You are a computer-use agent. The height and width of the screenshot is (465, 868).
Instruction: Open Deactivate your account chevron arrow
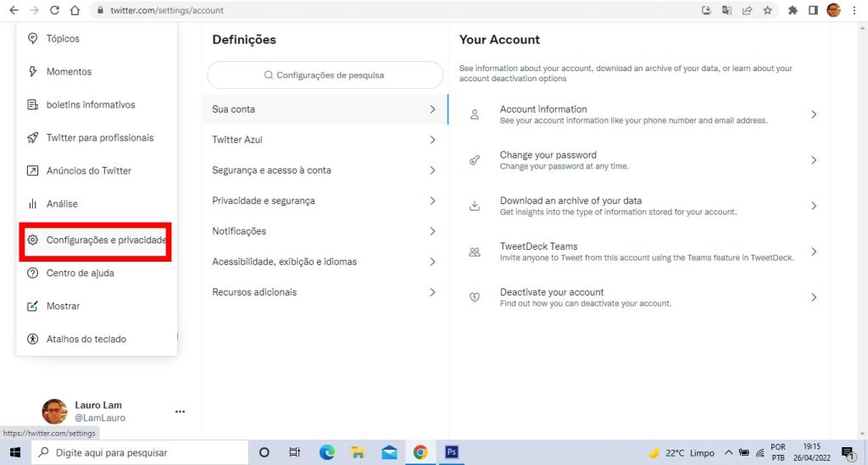pyautogui.click(x=814, y=297)
